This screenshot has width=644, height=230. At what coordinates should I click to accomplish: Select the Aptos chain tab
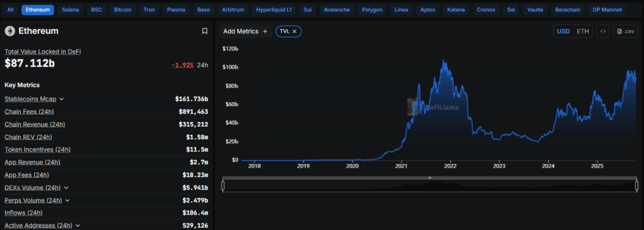(x=427, y=9)
